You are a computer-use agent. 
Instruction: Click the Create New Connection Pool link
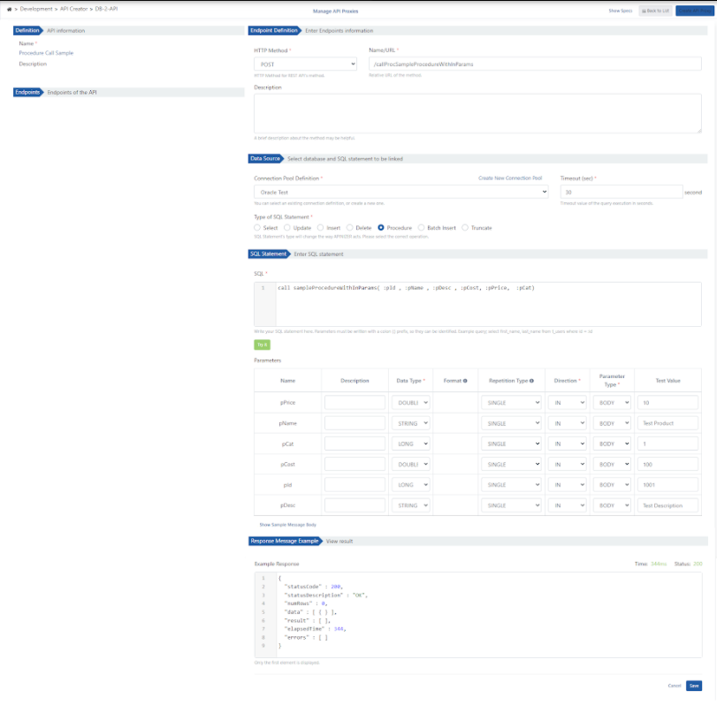point(510,178)
